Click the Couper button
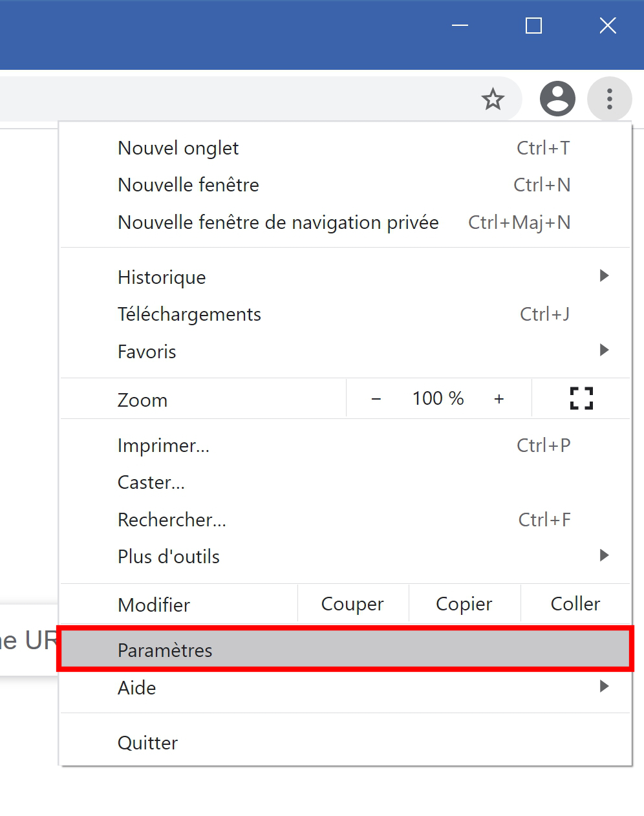 [353, 604]
